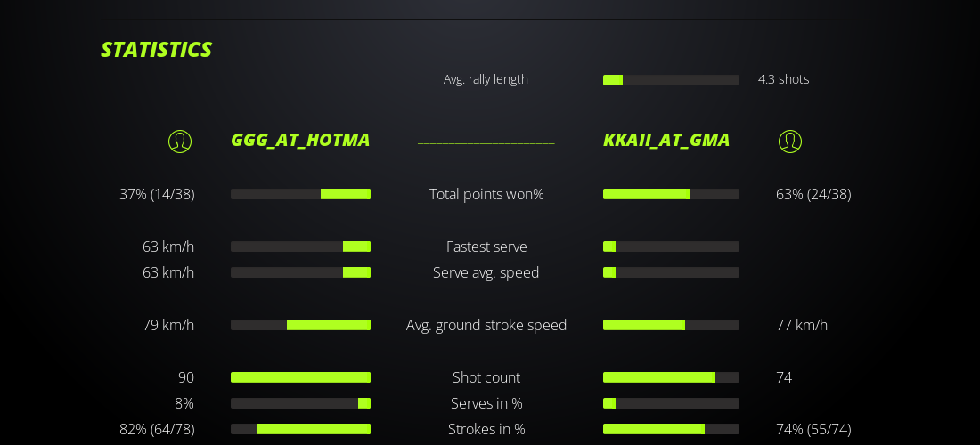This screenshot has height=445, width=980.
Task: Click the profile icon beside GGG_AT_HOTMA
Action: click(x=180, y=141)
